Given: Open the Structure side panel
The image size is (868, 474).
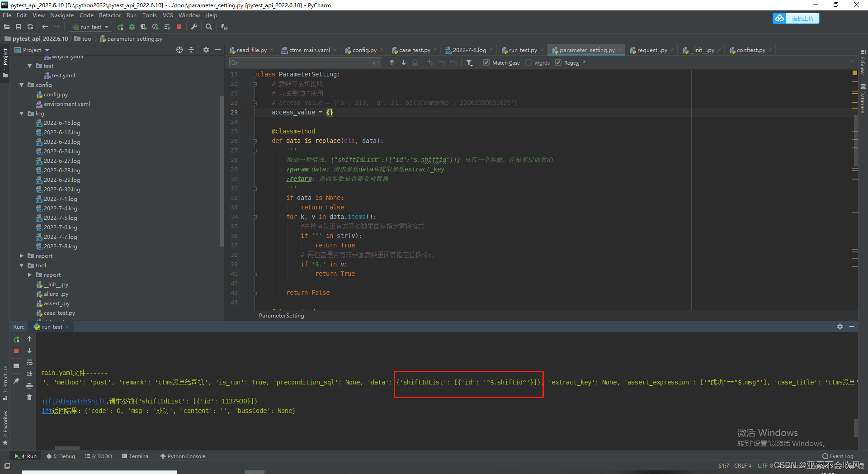Looking at the screenshot, I should tap(5, 382).
